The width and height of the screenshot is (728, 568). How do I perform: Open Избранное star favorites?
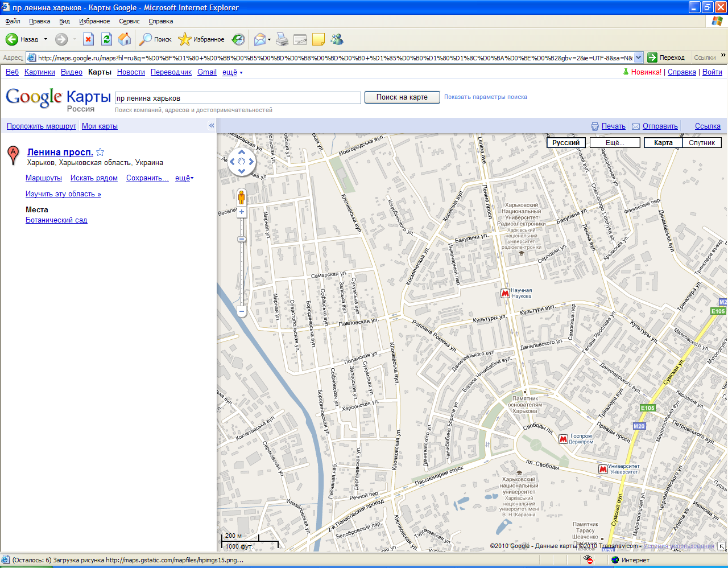[x=201, y=39]
